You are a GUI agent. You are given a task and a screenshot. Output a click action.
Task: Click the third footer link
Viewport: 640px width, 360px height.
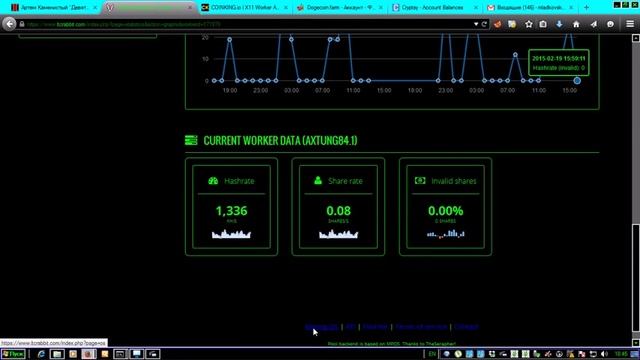(375, 327)
